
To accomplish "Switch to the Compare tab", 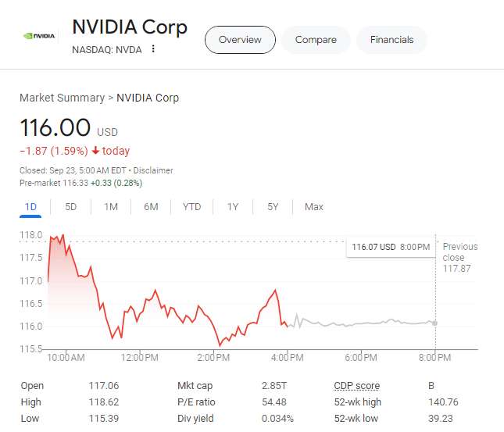I will [316, 40].
